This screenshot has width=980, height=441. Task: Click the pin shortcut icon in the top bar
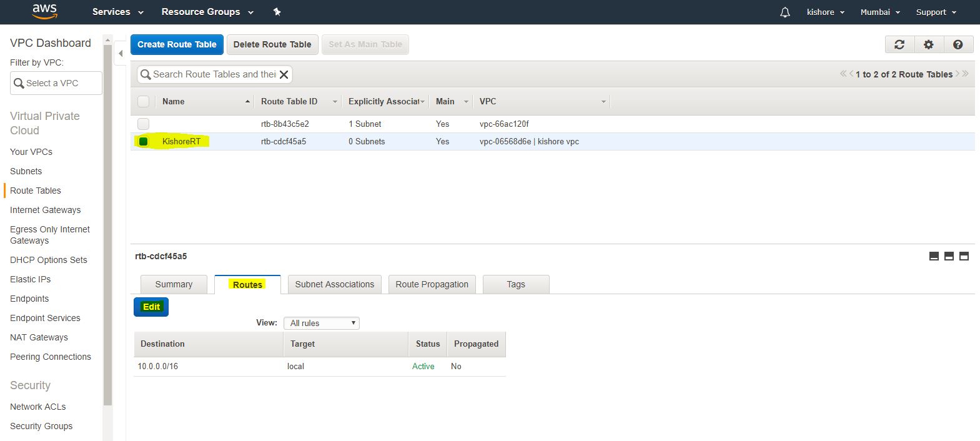pos(277,12)
